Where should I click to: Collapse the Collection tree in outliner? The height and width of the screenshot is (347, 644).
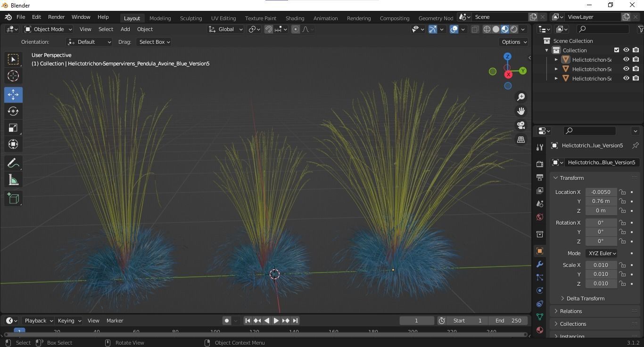[x=547, y=50]
